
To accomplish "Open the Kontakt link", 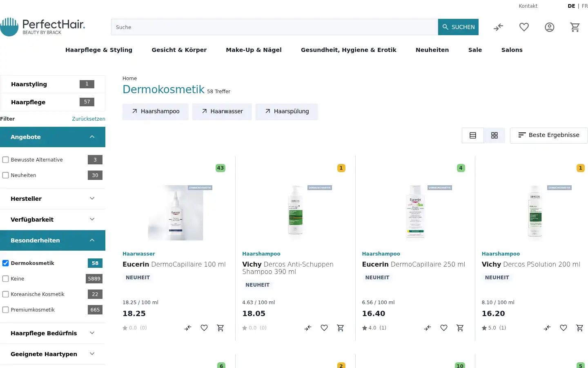I will (528, 6).
